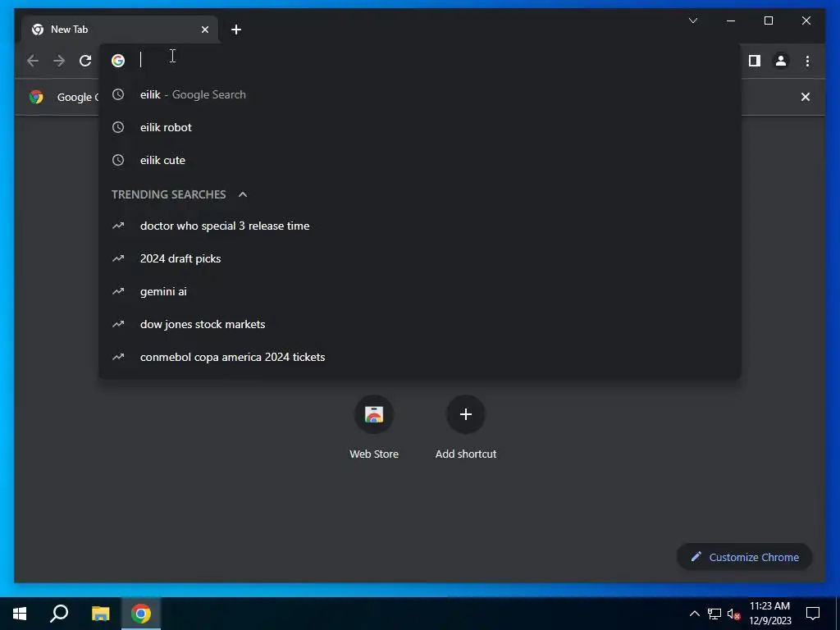Open a new tab with plus button
Viewport: 840px width, 630px height.
[235, 30]
